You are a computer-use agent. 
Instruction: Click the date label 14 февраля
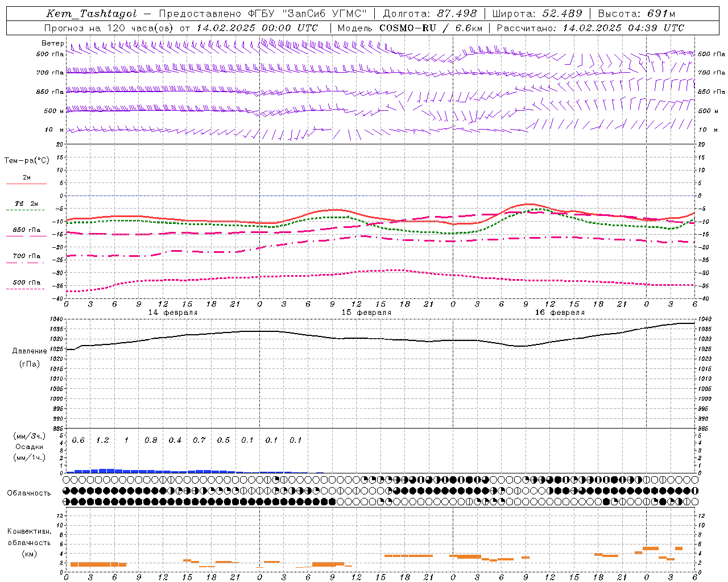click(x=173, y=313)
